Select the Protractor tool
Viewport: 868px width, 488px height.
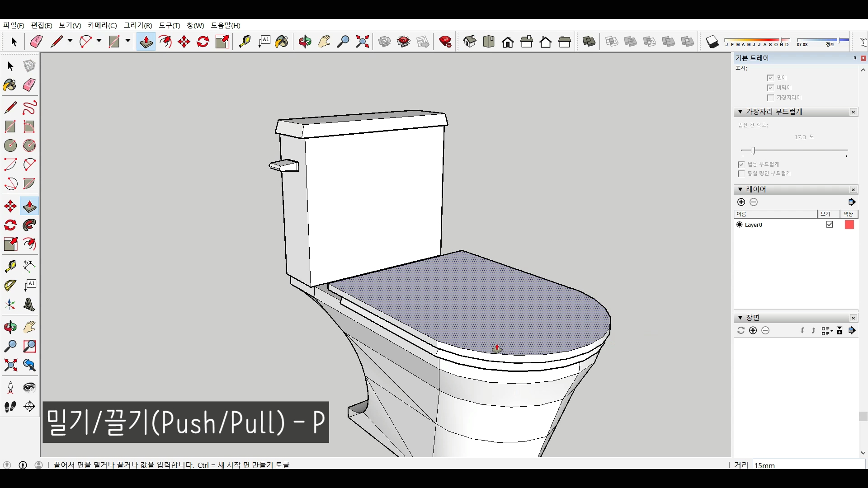[10, 285]
